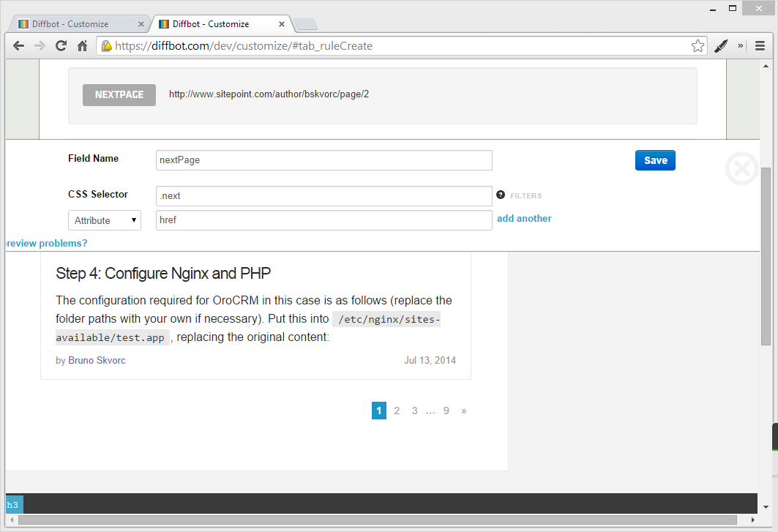Navigate back with the back arrow
This screenshot has width=778, height=532.
point(18,45)
